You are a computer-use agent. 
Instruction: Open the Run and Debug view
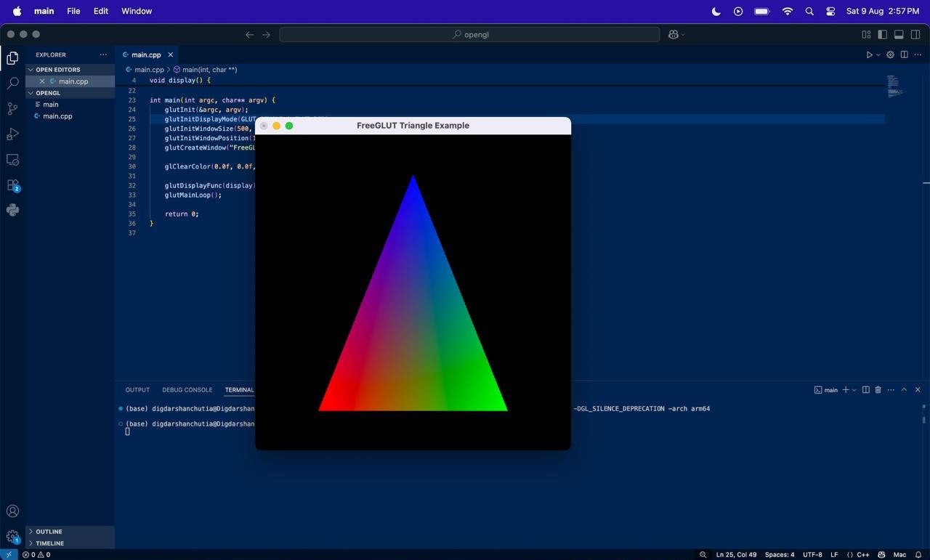pyautogui.click(x=12, y=134)
